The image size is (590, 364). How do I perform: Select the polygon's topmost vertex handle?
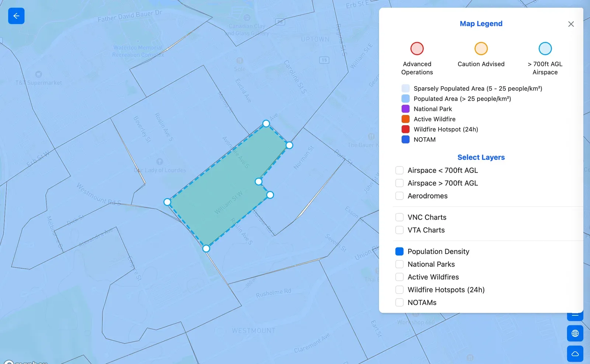click(266, 123)
